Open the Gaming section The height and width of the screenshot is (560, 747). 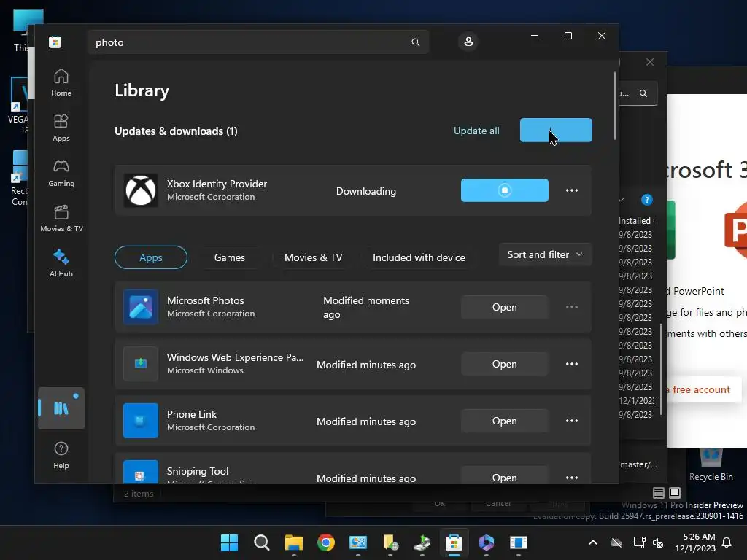point(61,173)
